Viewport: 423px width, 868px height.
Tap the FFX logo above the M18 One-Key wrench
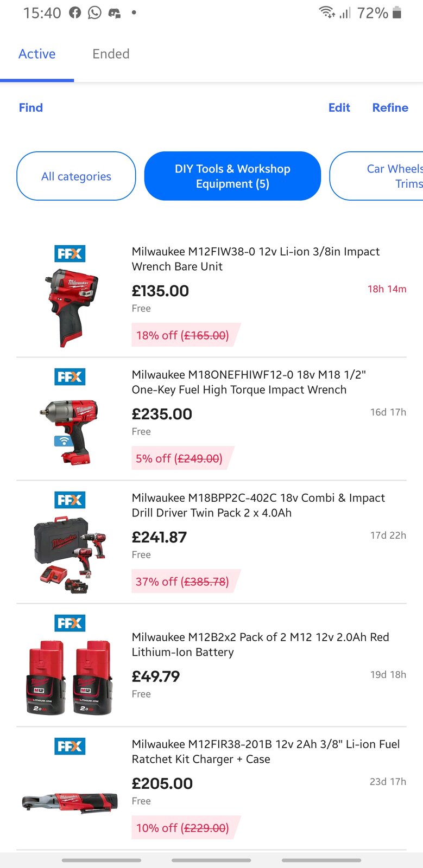click(x=70, y=376)
